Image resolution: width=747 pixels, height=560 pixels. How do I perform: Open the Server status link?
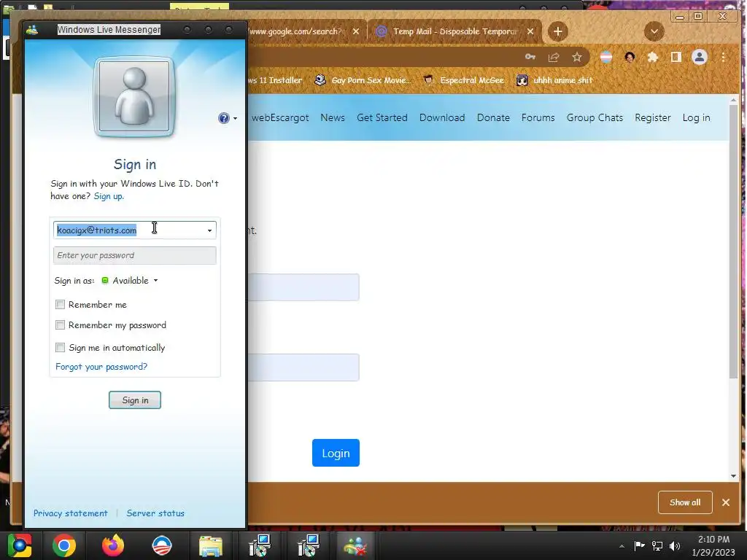(x=155, y=513)
